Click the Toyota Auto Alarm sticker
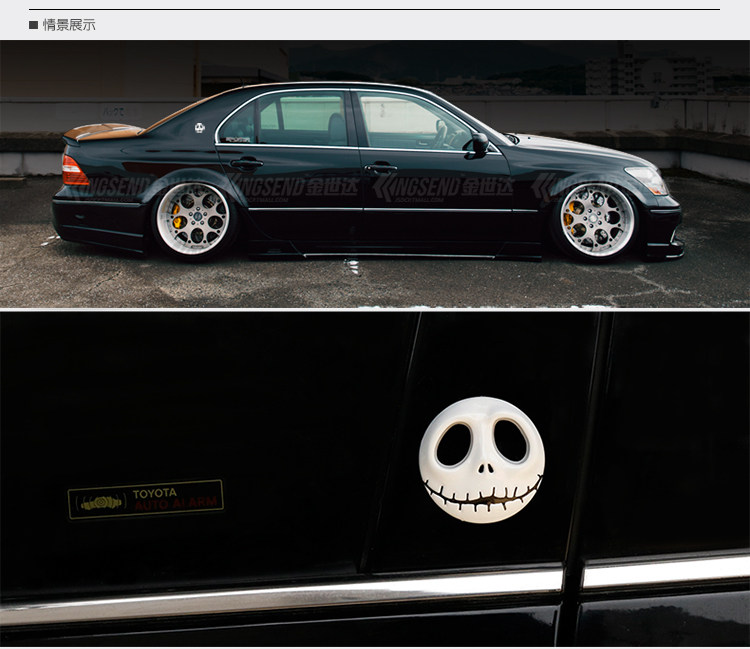Viewport: 750px width, 649px height. coord(146,499)
